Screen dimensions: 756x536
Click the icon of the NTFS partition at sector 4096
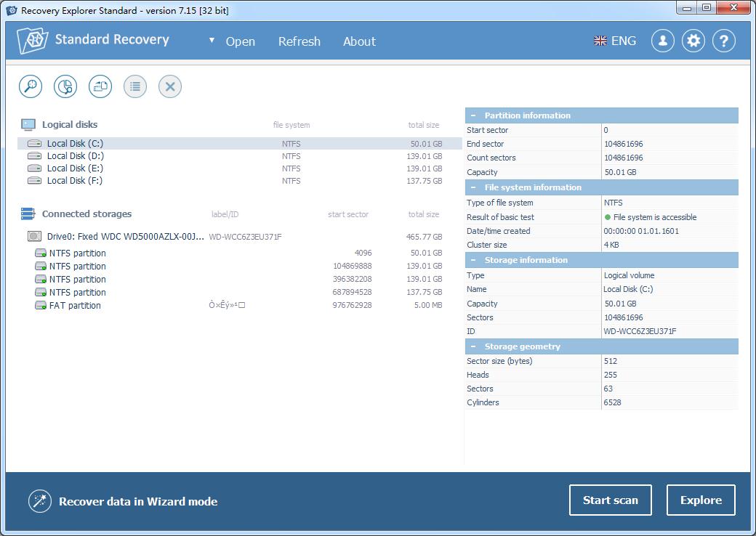point(41,253)
